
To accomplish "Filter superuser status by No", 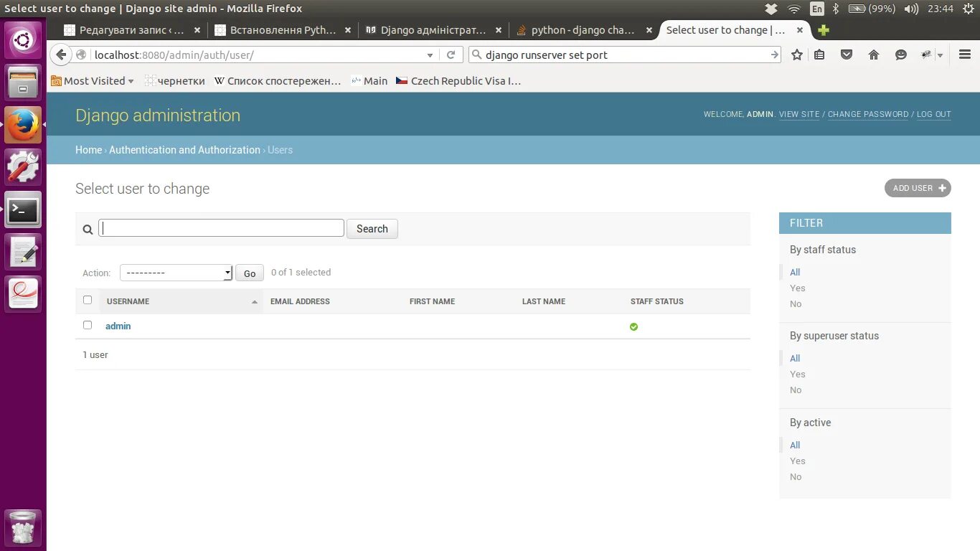I will 796,390.
